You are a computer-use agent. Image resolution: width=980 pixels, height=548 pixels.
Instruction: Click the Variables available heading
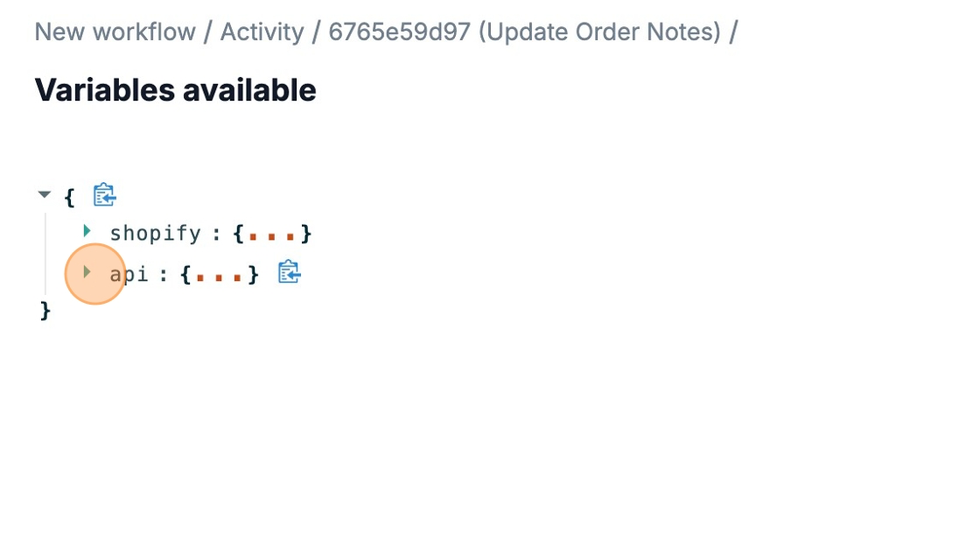pyautogui.click(x=175, y=90)
